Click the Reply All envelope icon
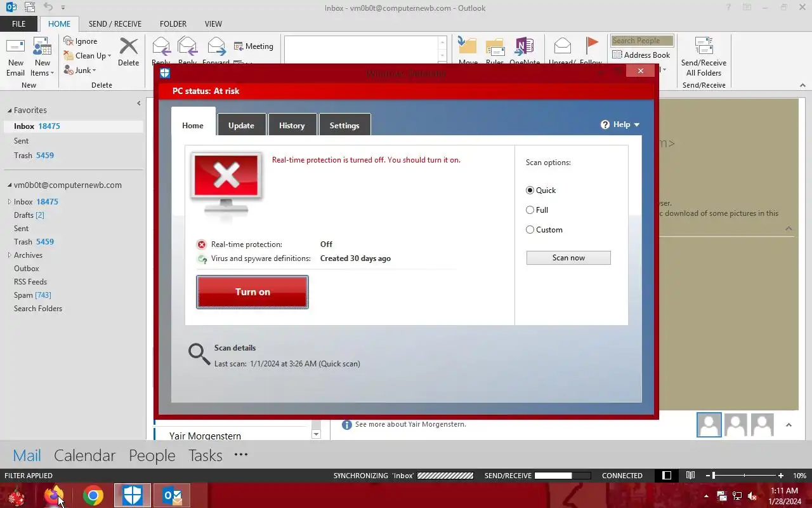Image resolution: width=812 pixels, height=508 pixels. [x=187, y=46]
